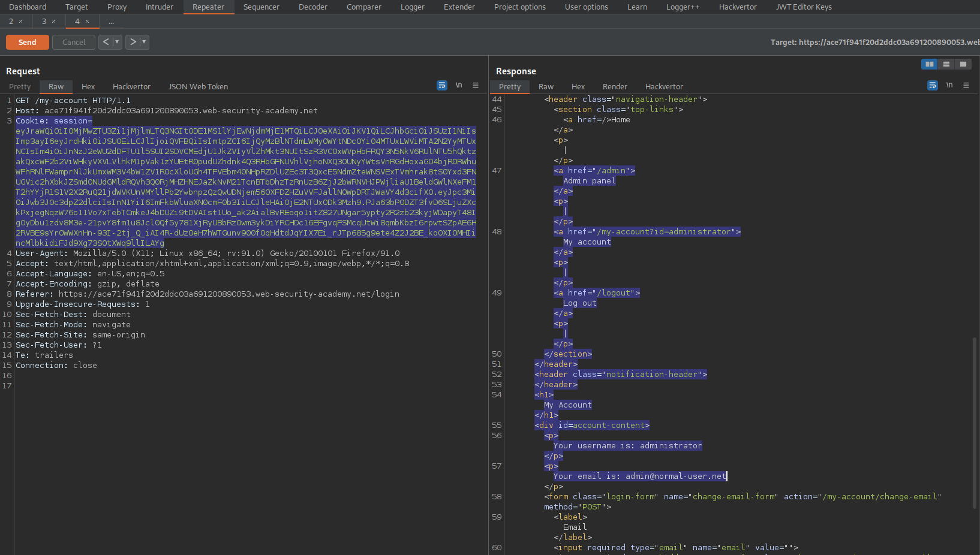The width and height of the screenshot is (980, 555).
Task: Open JSON Web Token request tab
Action: point(198,87)
